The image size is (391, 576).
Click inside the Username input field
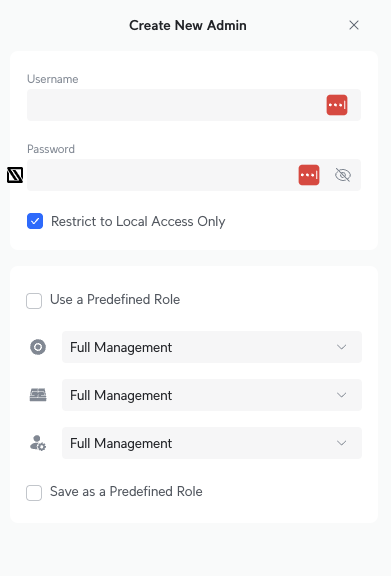pyautogui.click(x=176, y=105)
